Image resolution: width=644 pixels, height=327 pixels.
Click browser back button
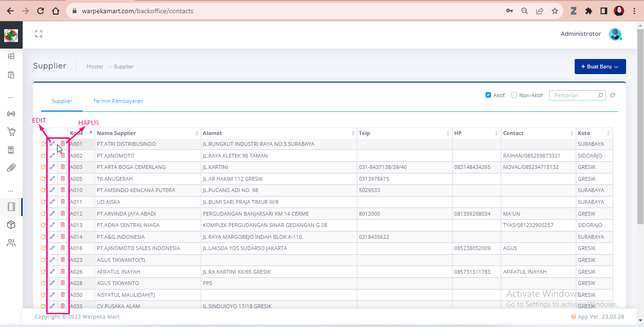click(x=10, y=11)
